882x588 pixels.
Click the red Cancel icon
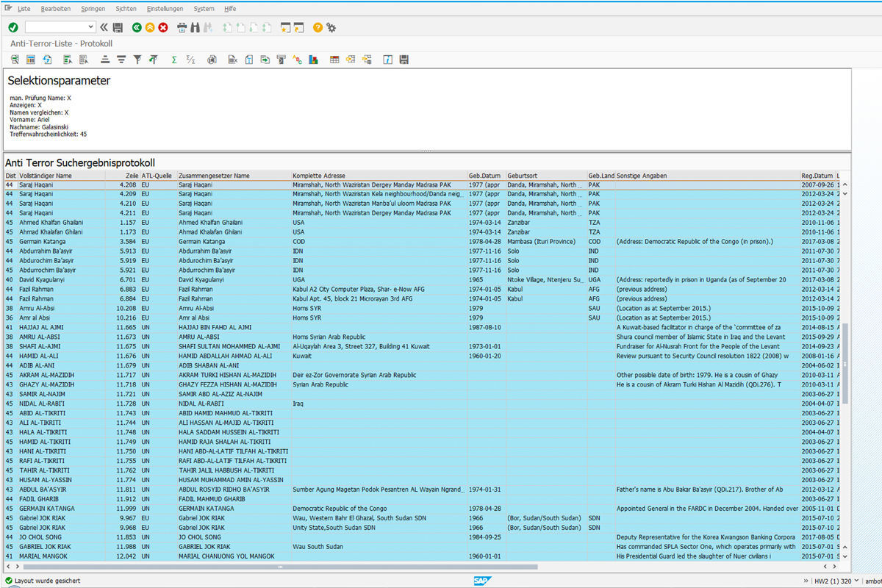(163, 27)
